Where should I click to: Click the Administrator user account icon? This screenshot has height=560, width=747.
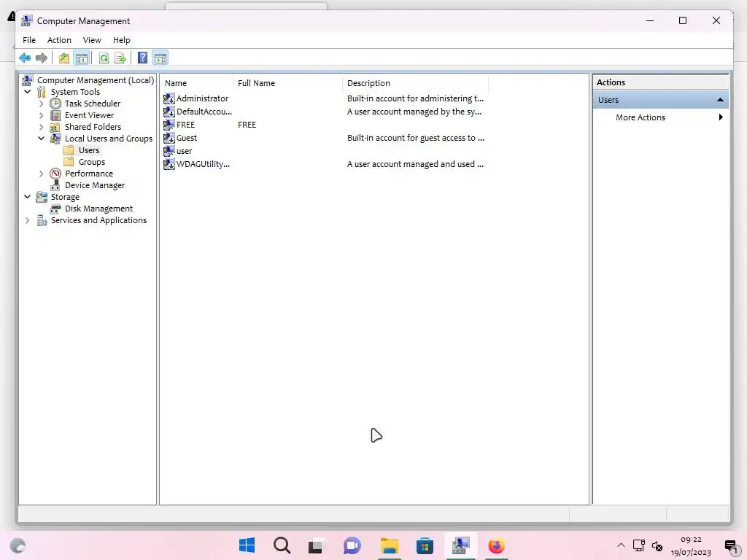click(x=169, y=98)
